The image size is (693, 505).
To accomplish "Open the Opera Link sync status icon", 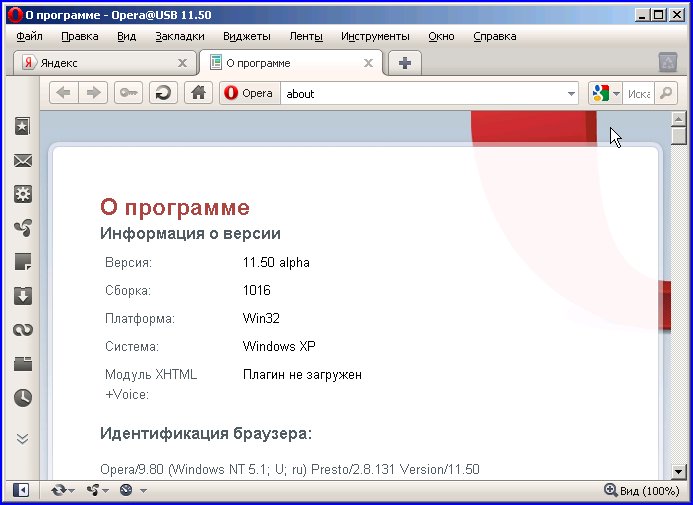I will [x=62, y=490].
